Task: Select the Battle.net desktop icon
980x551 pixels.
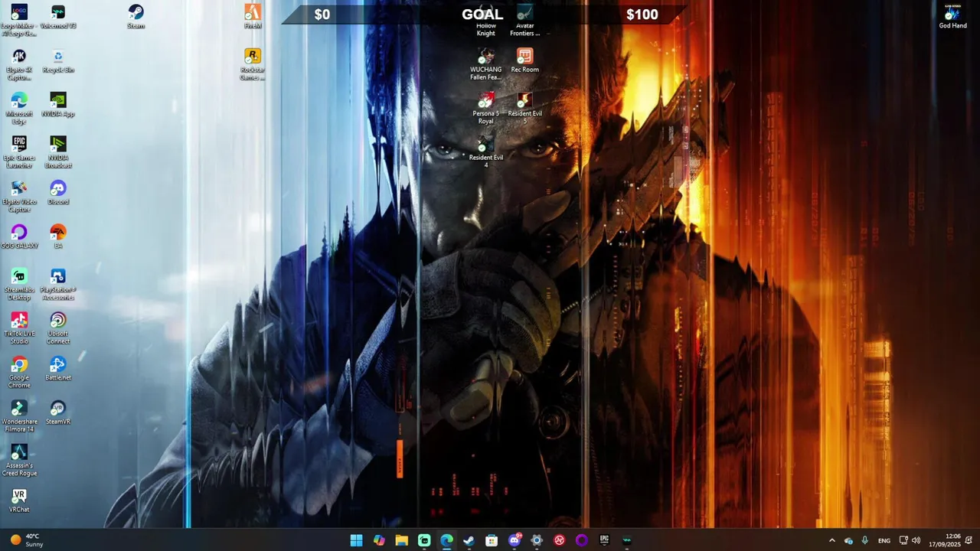Action: [x=58, y=369]
